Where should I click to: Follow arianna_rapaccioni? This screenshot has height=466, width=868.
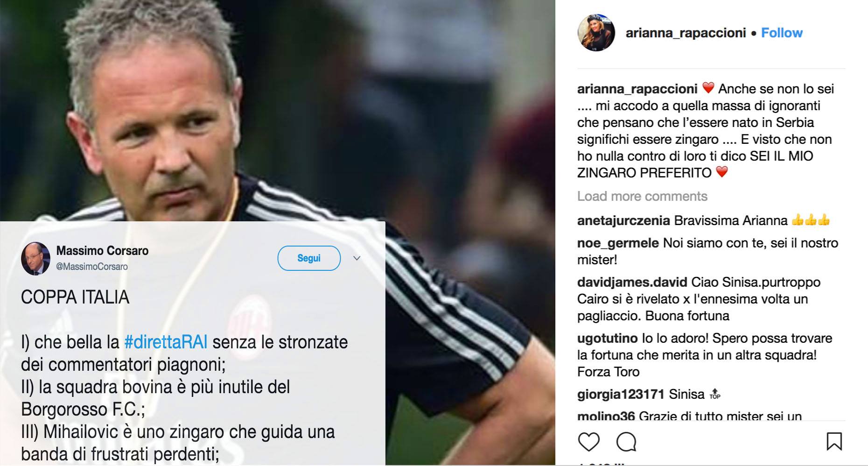pos(782,33)
